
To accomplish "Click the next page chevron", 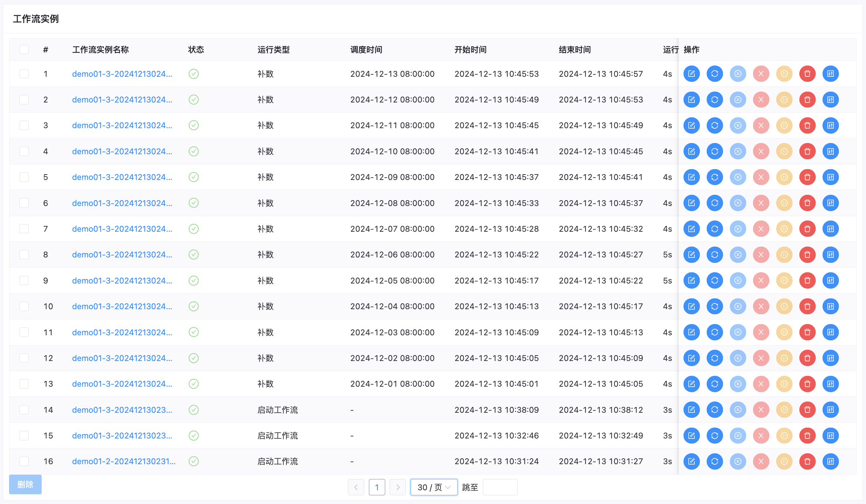I will [398, 487].
